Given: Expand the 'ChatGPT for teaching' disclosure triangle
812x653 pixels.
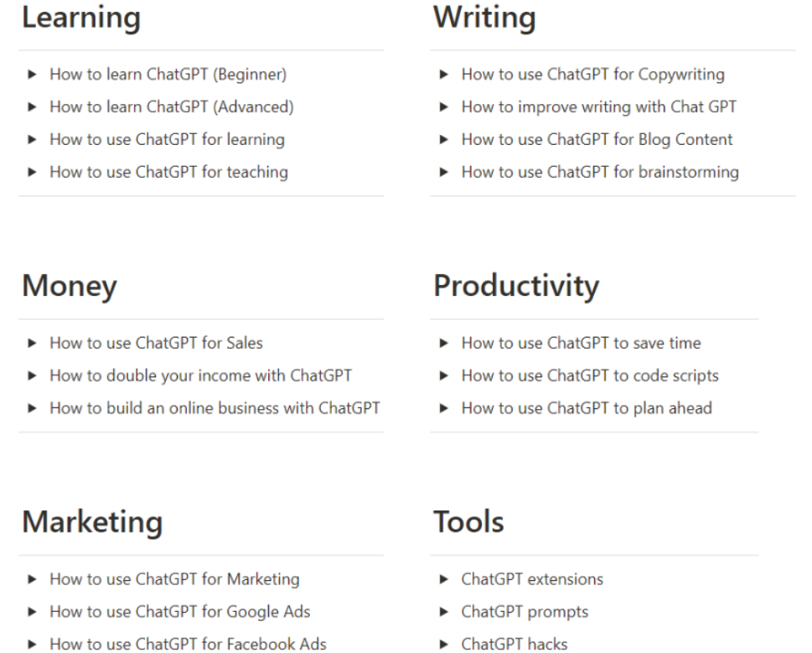Looking at the screenshot, I should 32,173.
